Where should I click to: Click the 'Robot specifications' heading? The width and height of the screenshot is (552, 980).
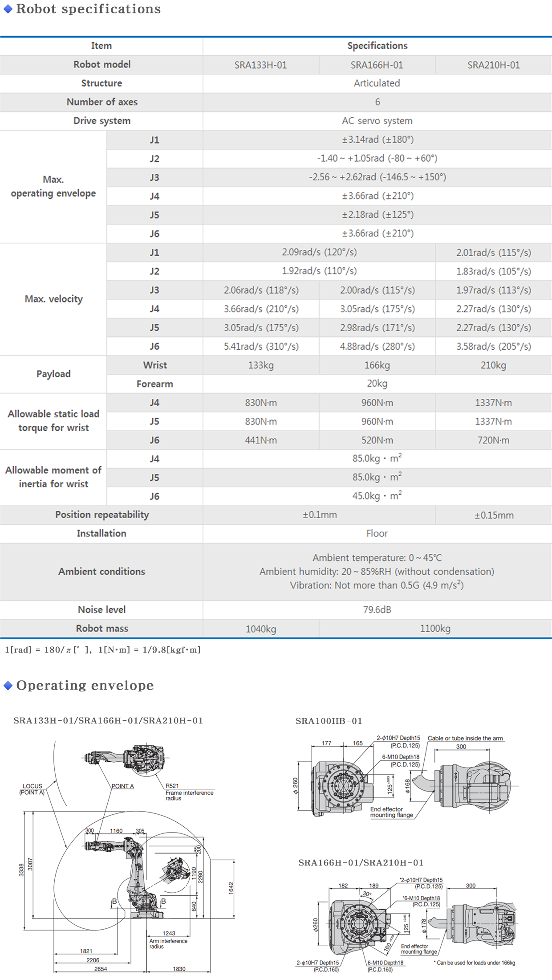pos(89,9)
